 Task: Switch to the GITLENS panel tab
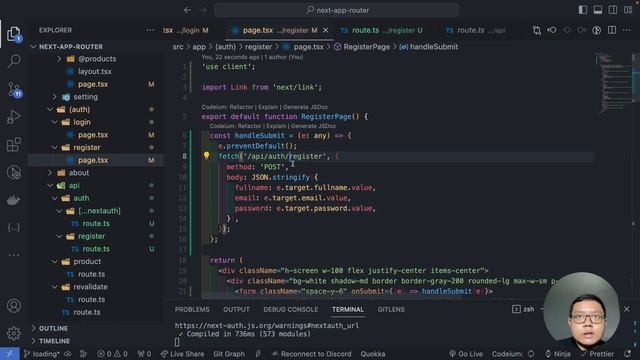pos(391,309)
